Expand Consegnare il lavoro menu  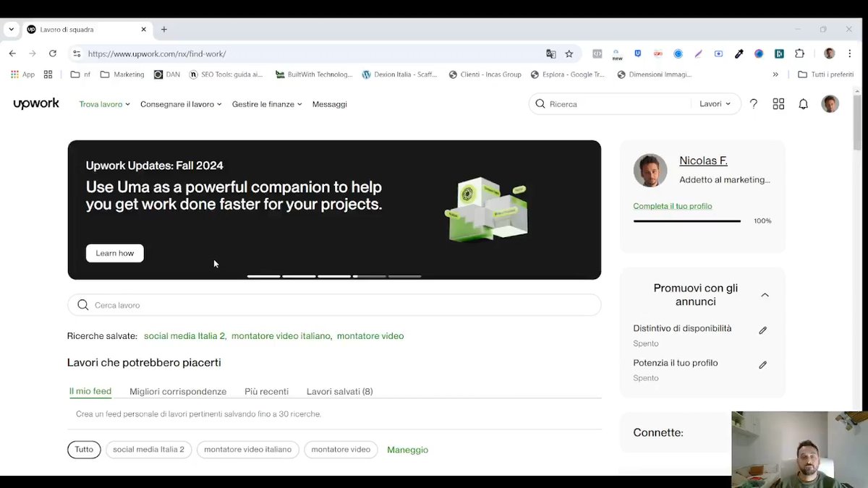181,104
